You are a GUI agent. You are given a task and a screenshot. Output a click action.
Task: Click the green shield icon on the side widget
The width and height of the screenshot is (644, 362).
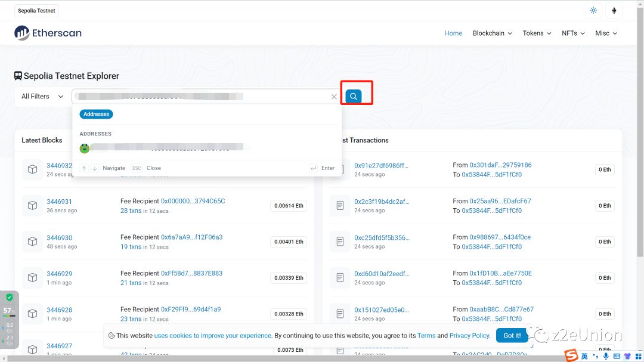click(10, 297)
